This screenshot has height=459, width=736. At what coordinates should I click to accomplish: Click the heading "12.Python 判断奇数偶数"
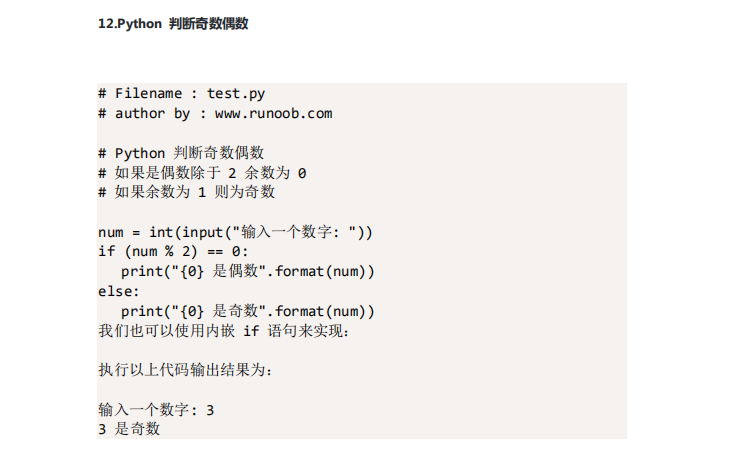pyautogui.click(x=173, y=23)
